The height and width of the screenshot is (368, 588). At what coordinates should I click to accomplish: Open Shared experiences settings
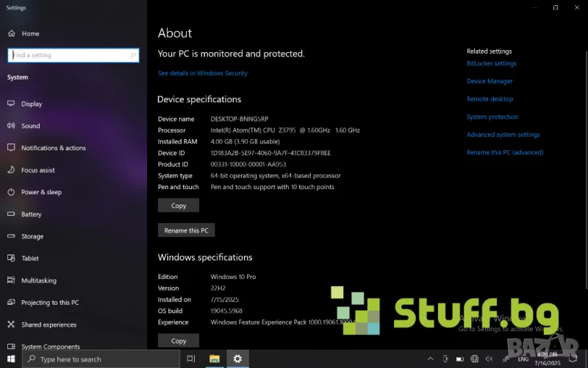(49, 325)
